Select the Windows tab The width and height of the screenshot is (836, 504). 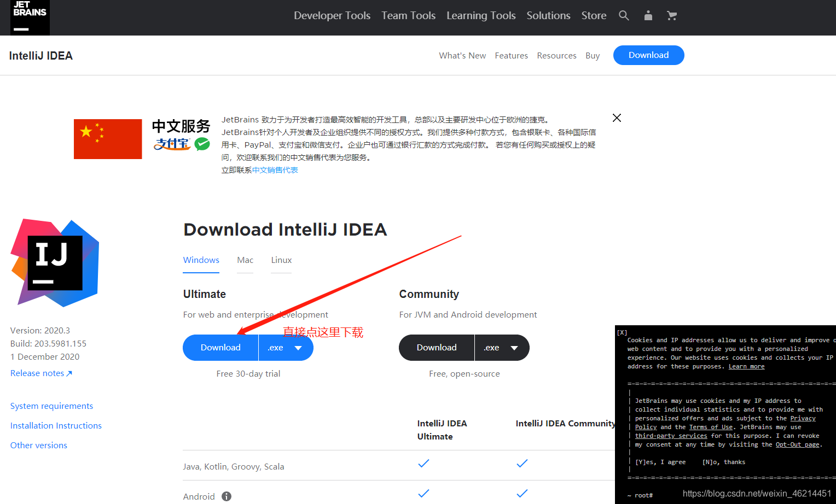click(x=201, y=260)
